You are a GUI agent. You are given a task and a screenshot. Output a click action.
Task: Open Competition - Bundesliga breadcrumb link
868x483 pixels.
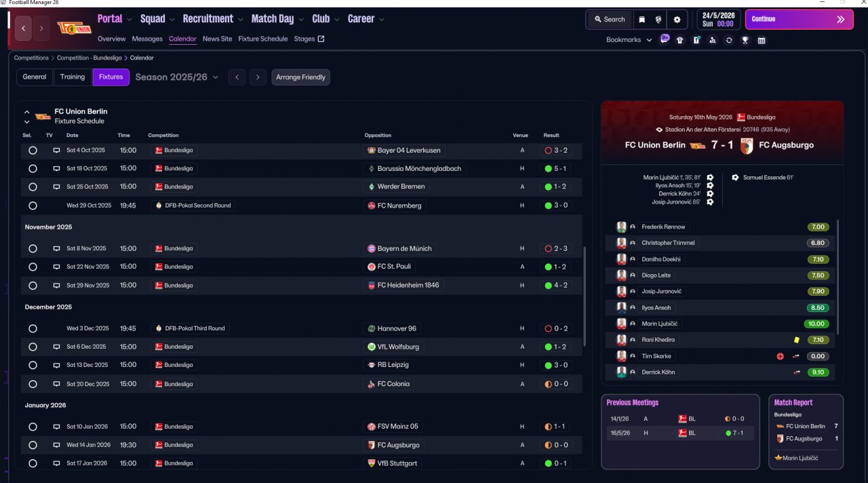[x=90, y=58]
